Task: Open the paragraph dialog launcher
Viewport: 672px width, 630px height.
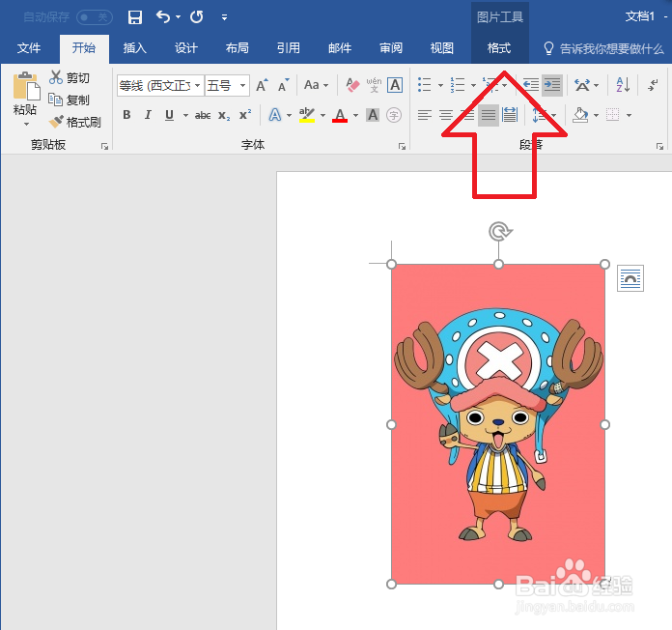Action: pos(659,147)
